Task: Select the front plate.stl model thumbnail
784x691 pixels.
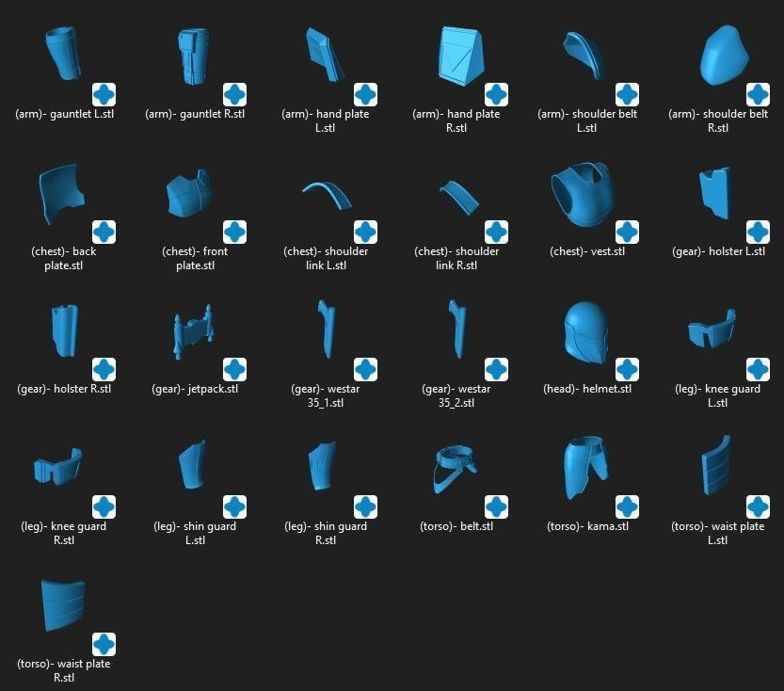Action: (189, 194)
